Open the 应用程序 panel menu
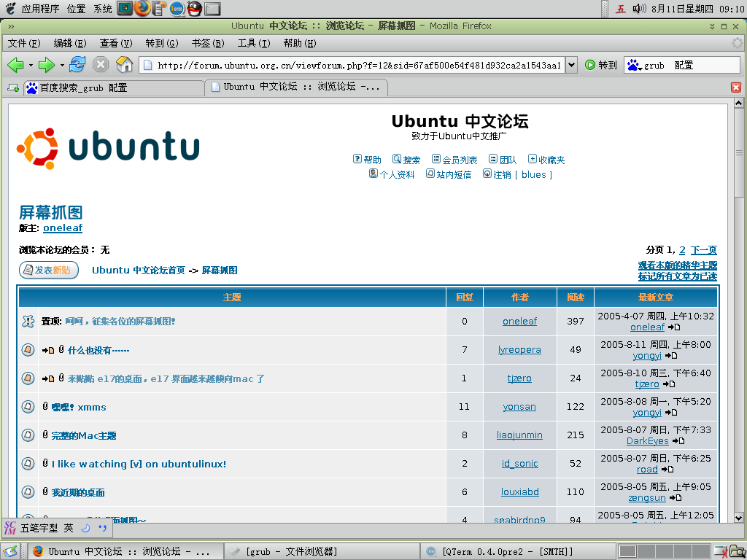This screenshot has width=747, height=560. 40,9
